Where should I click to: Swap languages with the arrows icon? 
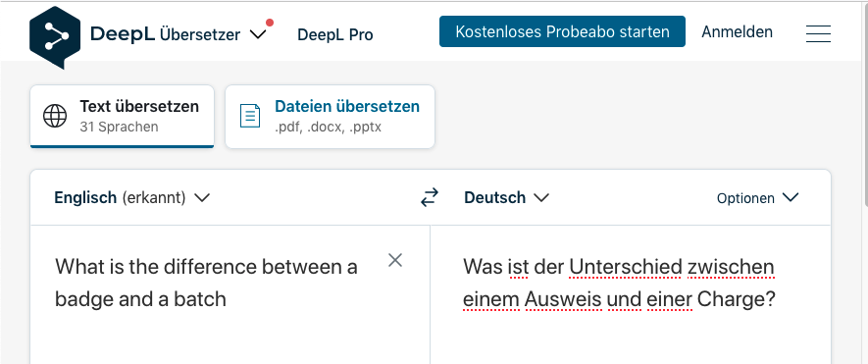[x=429, y=197]
